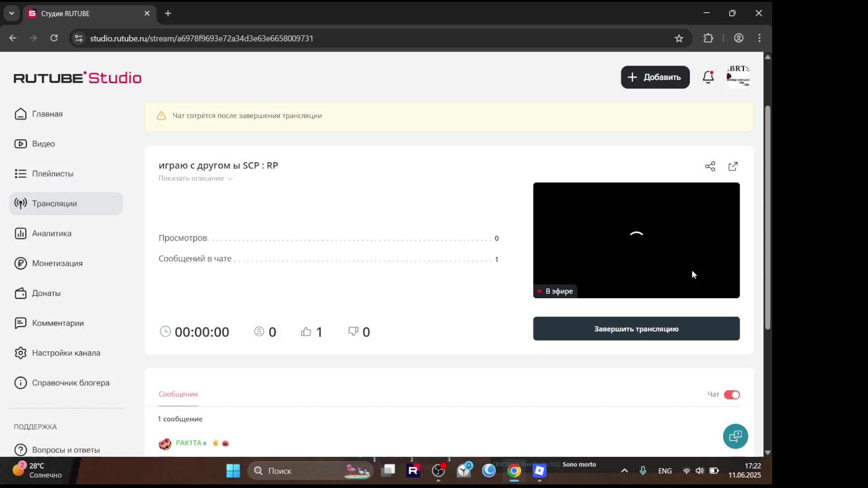Click Завершить трансляцию button

[636, 328]
